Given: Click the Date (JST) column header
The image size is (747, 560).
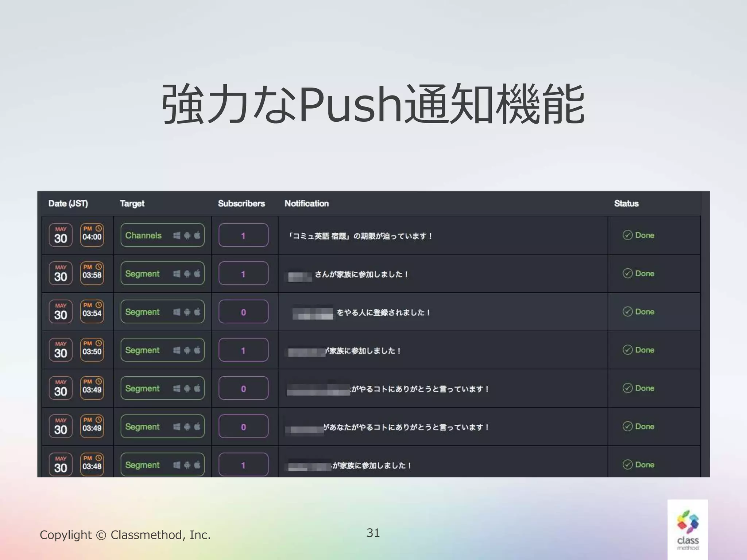Looking at the screenshot, I should point(68,203).
